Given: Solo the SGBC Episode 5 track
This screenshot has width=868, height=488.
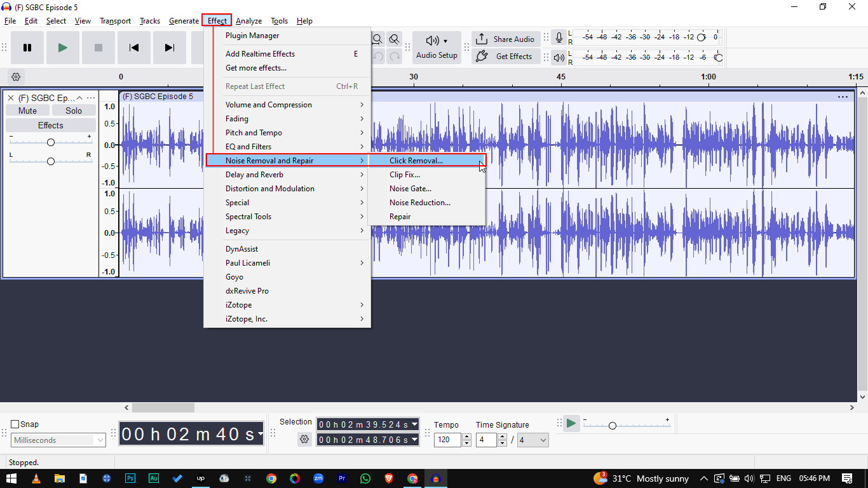Looking at the screenshot, I should pos(74,111).
